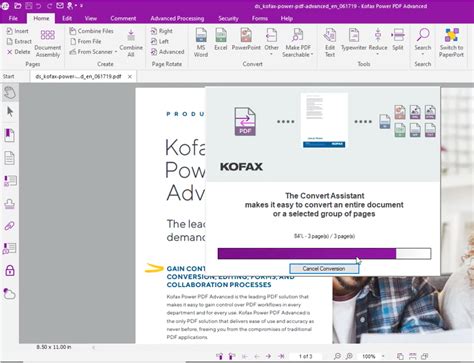
Task: Switch to the Edit ribbon tab
Action: point(67,18)
